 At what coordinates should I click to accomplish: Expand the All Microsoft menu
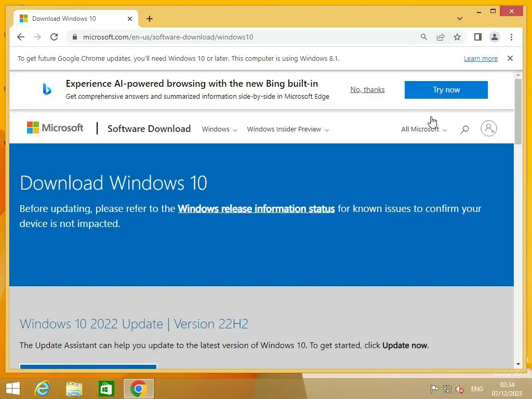[424, 129]
